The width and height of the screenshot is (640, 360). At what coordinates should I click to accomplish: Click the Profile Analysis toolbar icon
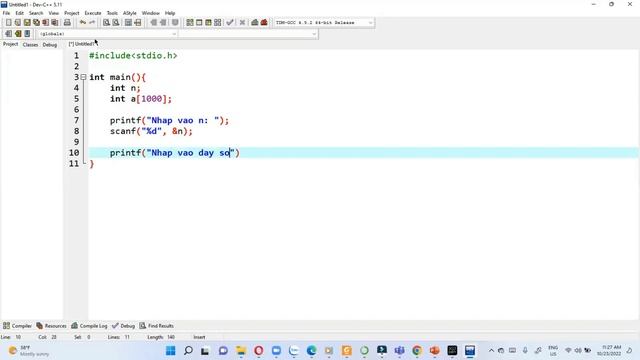coord(255,22)
